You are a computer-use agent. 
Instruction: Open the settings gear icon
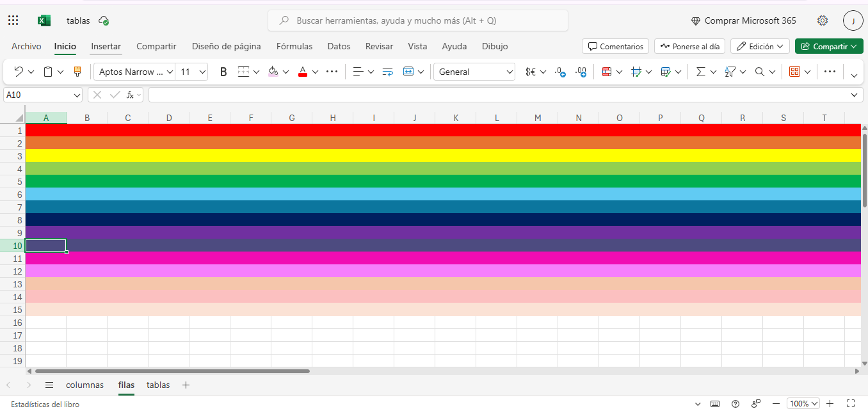[x=823, y=20]
